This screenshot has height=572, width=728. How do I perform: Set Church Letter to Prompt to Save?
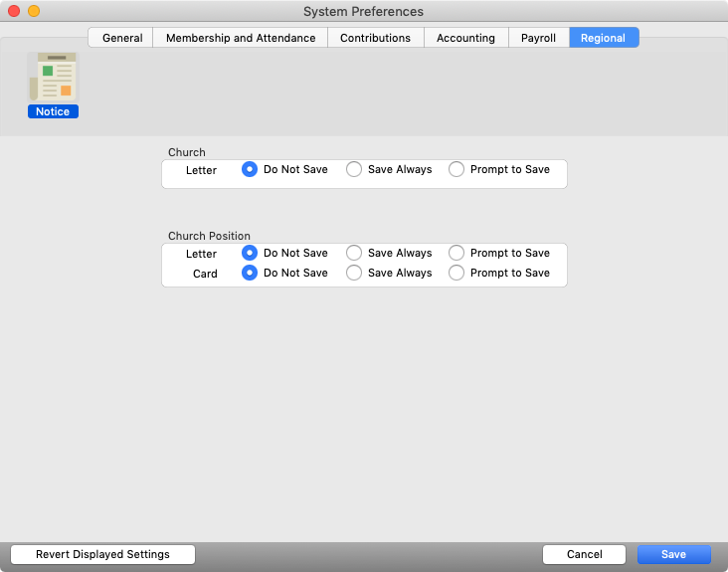[x=456, y=170]
